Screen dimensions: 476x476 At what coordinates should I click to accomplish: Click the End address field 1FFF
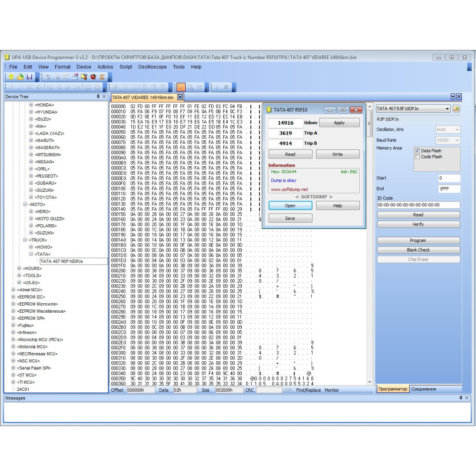(x=449, y=189)
